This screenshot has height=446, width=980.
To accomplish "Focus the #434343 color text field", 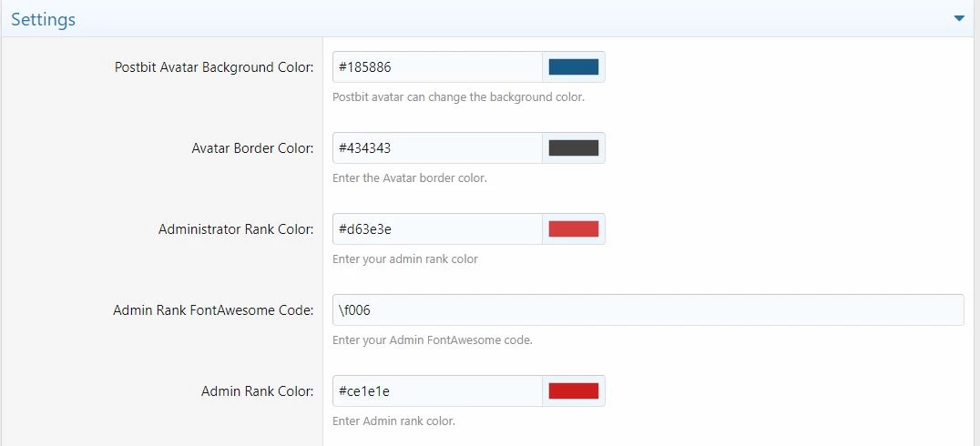I will [x=437, y=148].
